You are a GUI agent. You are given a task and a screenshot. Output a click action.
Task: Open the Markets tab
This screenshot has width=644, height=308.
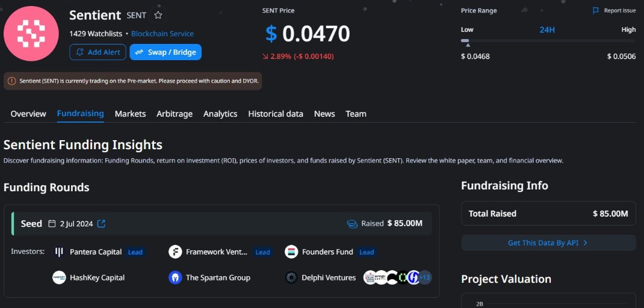pyautogui.click(x=130, y=114)
